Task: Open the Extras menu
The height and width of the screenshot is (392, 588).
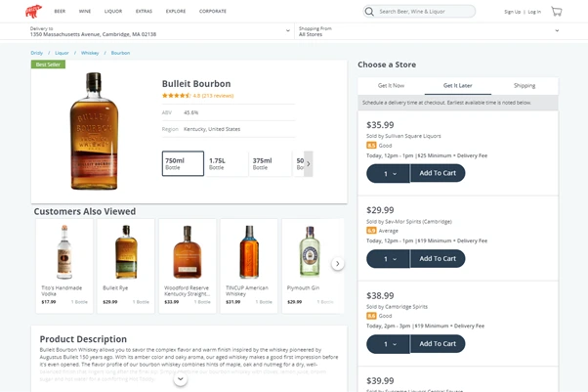Action: coord(144,12)
